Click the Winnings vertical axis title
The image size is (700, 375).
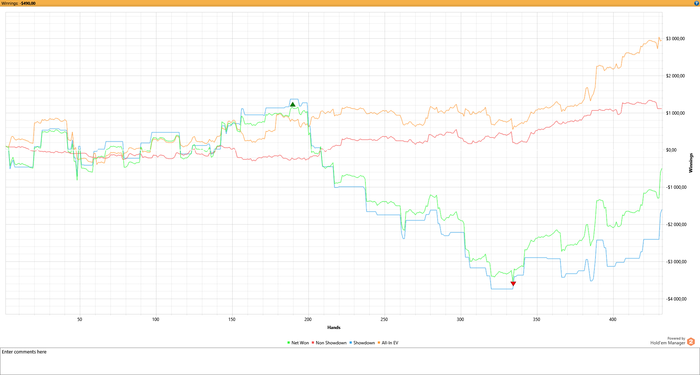coord(691,163)
